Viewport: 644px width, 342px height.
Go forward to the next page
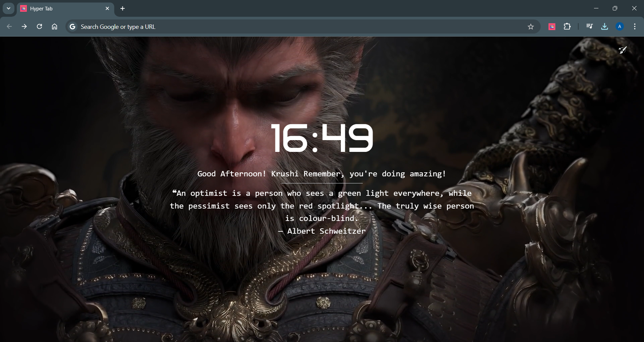coord(24,26)
